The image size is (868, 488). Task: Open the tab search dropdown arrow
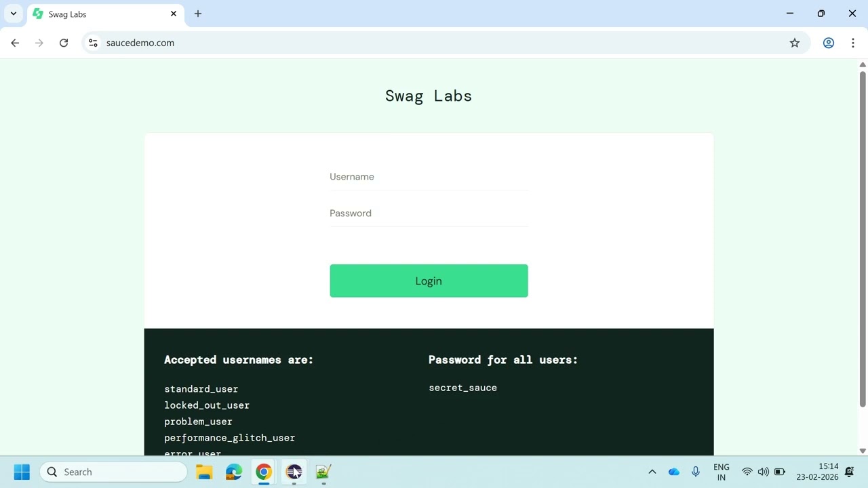(13, 14)
